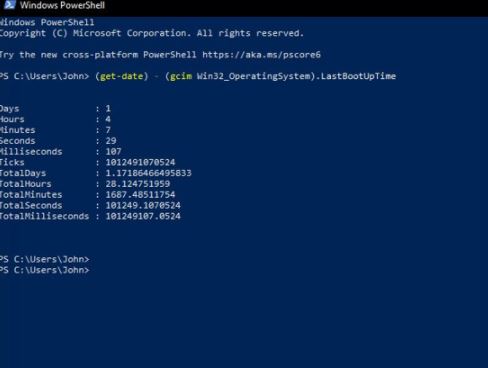Click the last prompt line to focus input
The height and width of the screenshot is (368, 488).
[x=45, y=270]
